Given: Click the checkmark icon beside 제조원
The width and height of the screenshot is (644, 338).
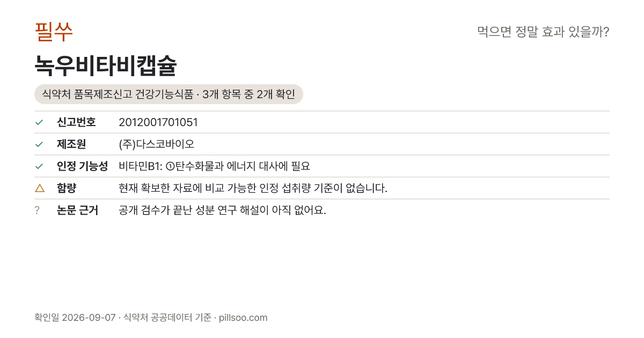Looking at the screenshot, I should pos(39,144).
